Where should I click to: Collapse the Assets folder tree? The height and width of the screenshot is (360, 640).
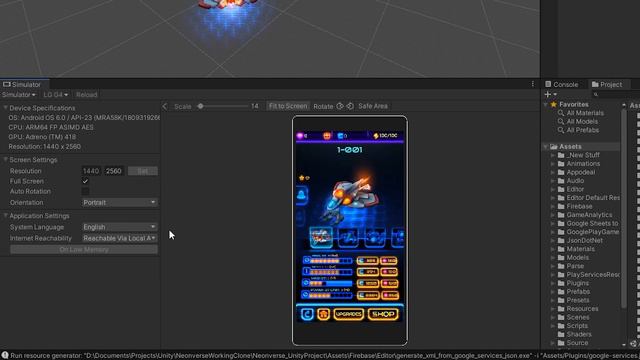546,147
